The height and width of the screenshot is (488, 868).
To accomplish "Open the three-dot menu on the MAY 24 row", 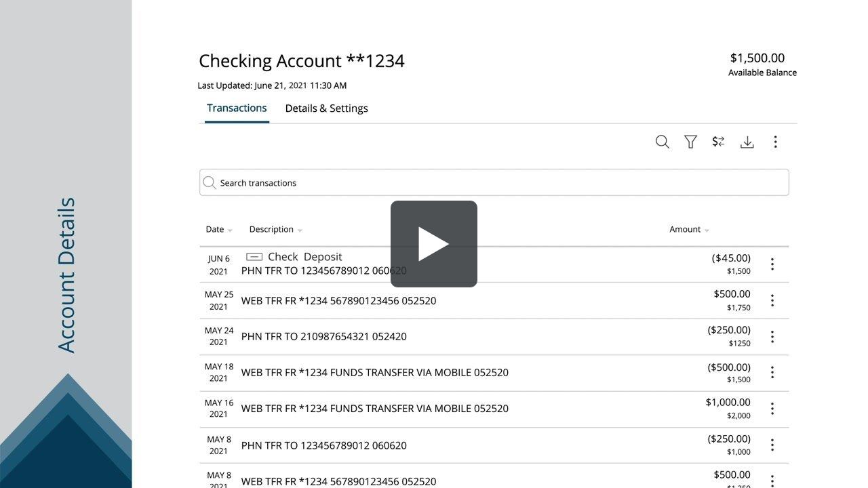I will click(x=772, y=336).
